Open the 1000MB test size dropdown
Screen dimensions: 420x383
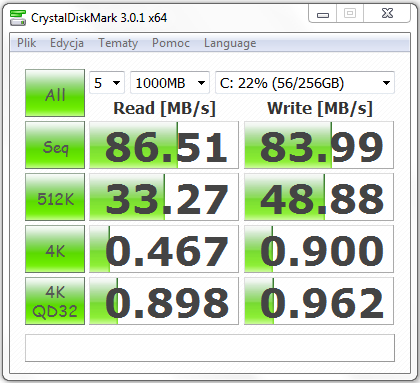(x=170, y=83)
